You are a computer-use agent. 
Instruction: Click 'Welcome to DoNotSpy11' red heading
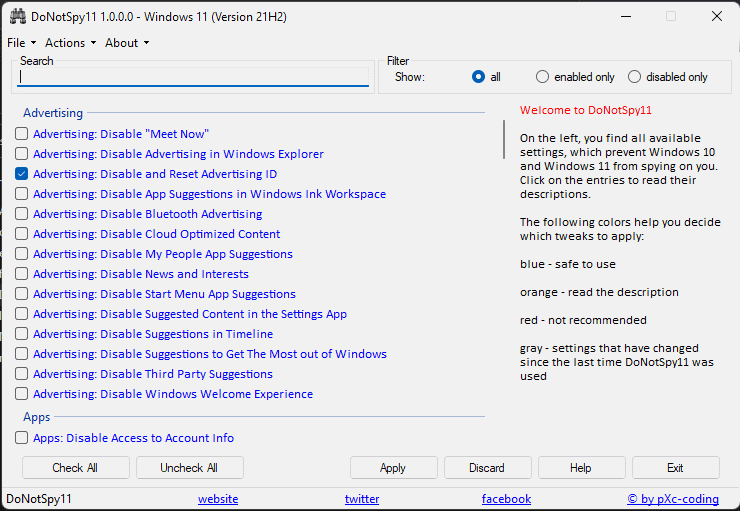click(x=586, y=110)
